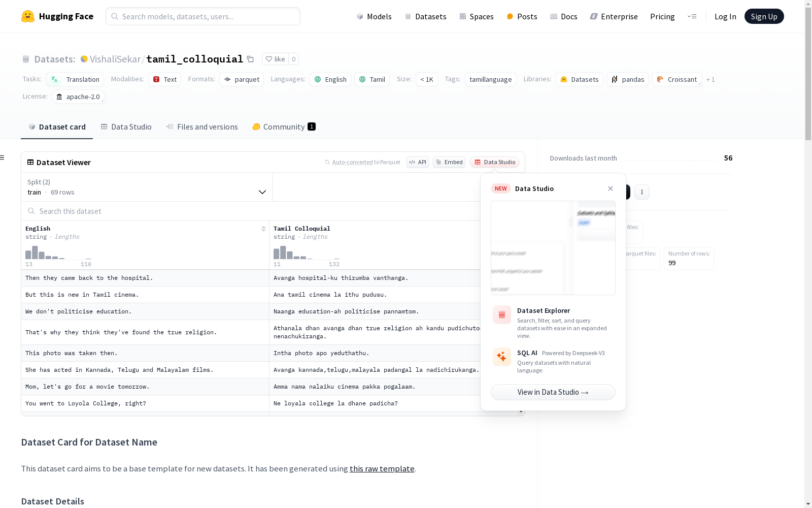This screenshot has width=812, height=508.
Task: Click the '< 1K' size tag
Action: point(427,79)
